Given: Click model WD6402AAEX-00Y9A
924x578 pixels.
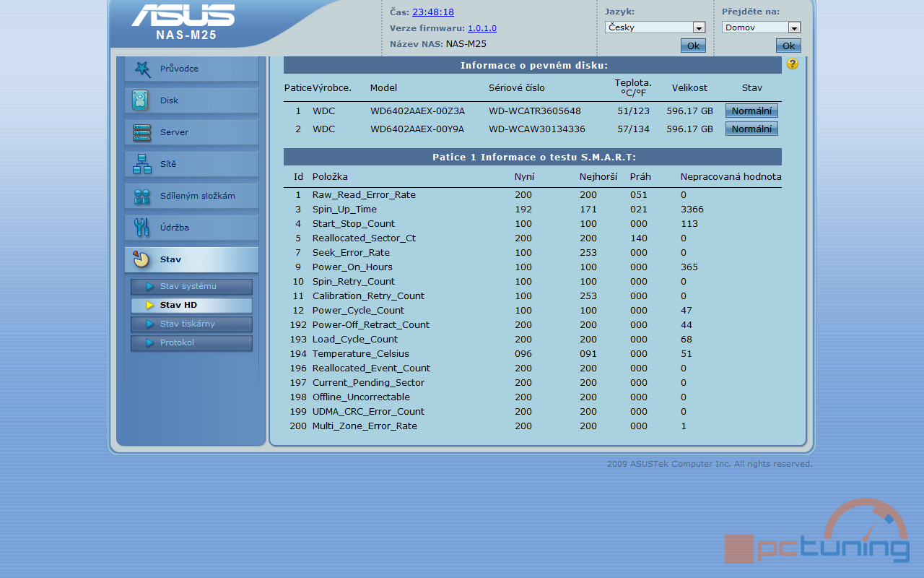Looking at the screenshot, I should pos(417,129).
